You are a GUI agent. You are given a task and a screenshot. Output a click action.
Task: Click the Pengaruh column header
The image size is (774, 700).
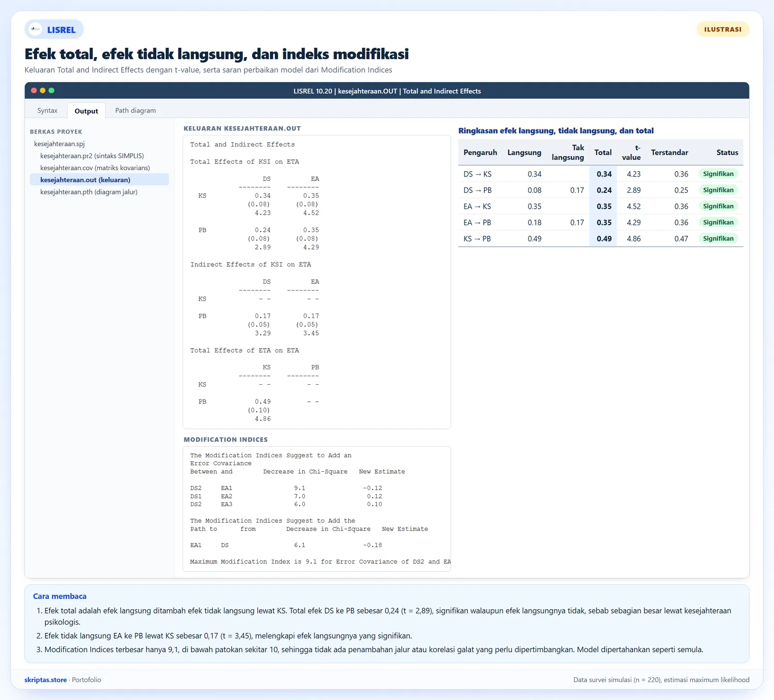pyautogui.click(x=480, y=152)
